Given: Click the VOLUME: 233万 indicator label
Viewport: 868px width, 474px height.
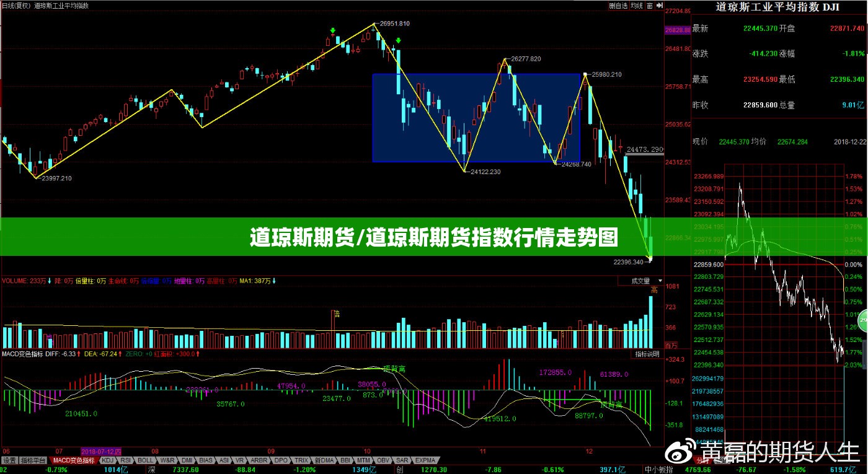Looking at the screenshot, I should click(23, 281).
